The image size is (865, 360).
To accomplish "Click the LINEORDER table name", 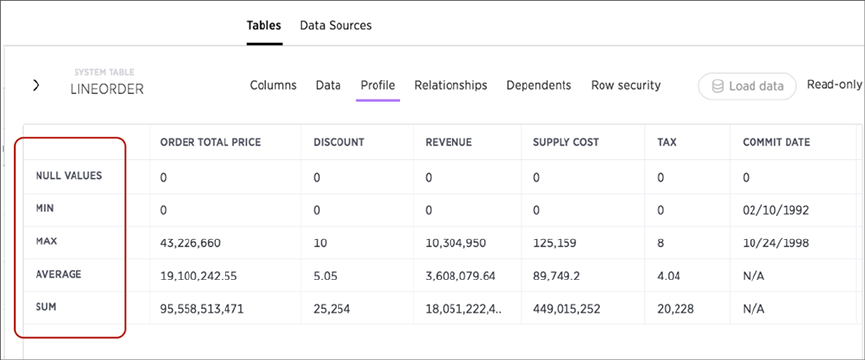I will [107, 89].
